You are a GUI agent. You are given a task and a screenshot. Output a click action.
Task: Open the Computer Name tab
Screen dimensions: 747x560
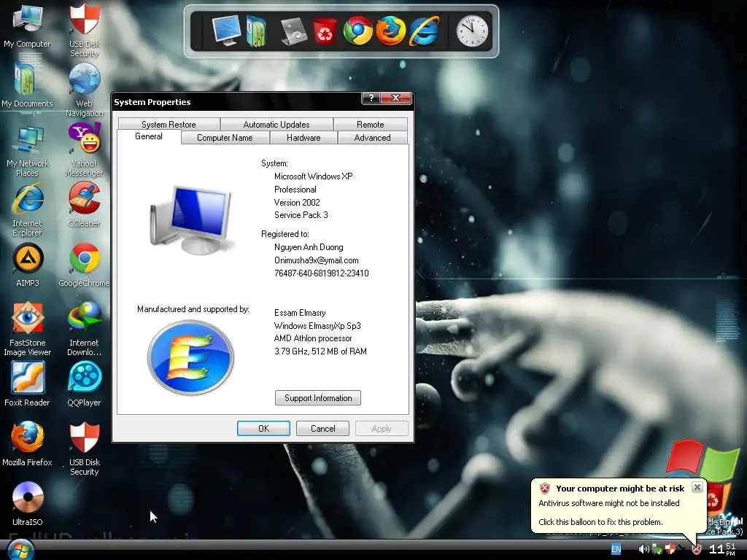click(x=225, y=138)
